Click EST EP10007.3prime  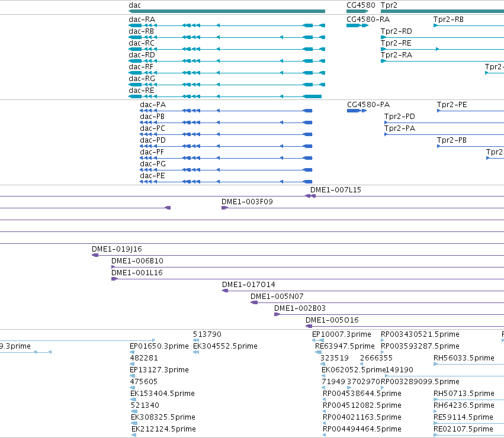point(341,334)
